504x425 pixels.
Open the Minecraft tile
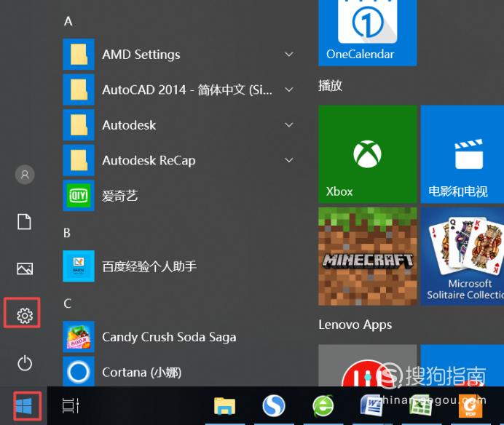[x=367, y=256]
